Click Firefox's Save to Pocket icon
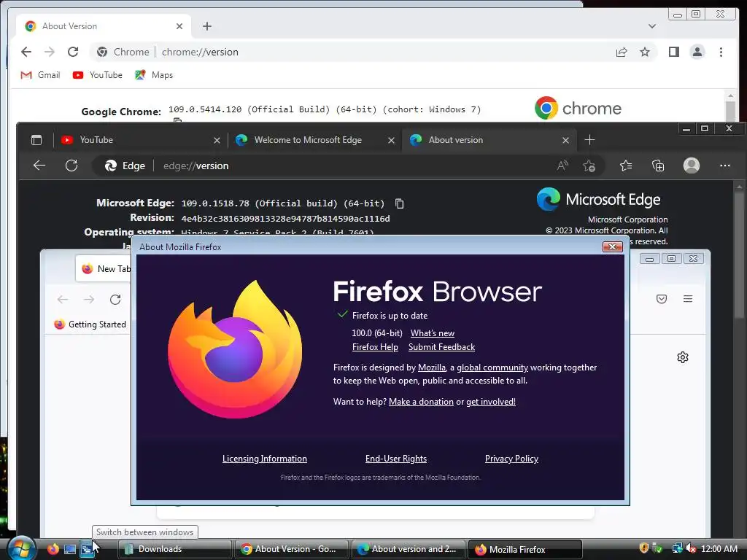The image size is (747, 560). coord(661,299)
